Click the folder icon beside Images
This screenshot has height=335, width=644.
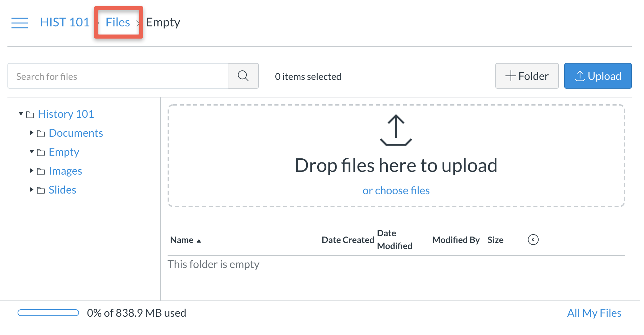tap(41, 172)
